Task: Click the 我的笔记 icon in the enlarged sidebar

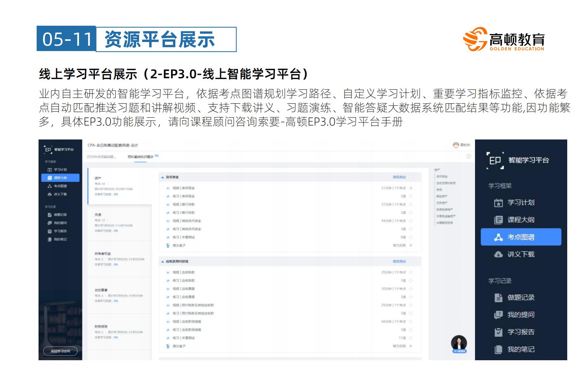Action: (x=498, y=350)
